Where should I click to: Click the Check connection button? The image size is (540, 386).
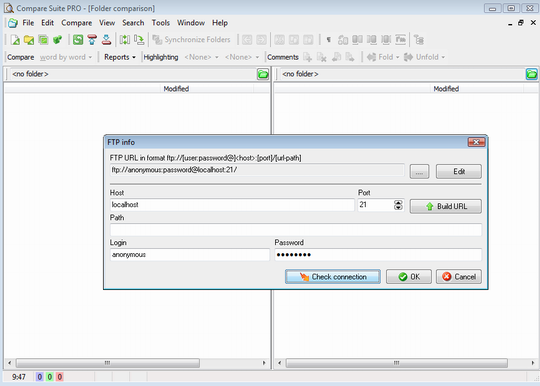(x=333, y=277)
